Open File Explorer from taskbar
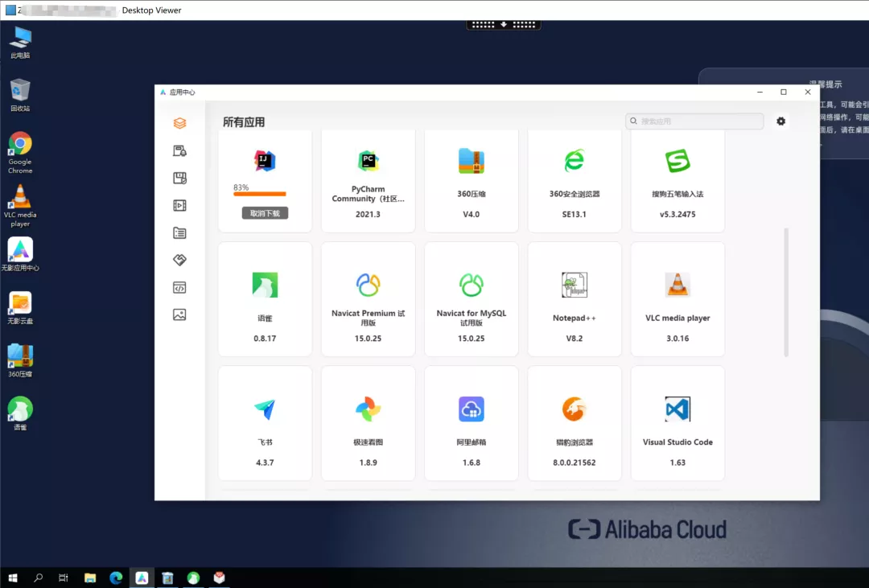The width and height of the screenshot is (869, 588). (x=90, y=578)
